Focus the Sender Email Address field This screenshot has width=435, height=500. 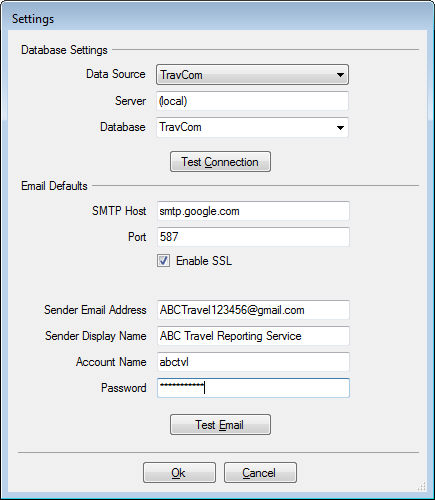pyautogui.click(x=253, y=310)
